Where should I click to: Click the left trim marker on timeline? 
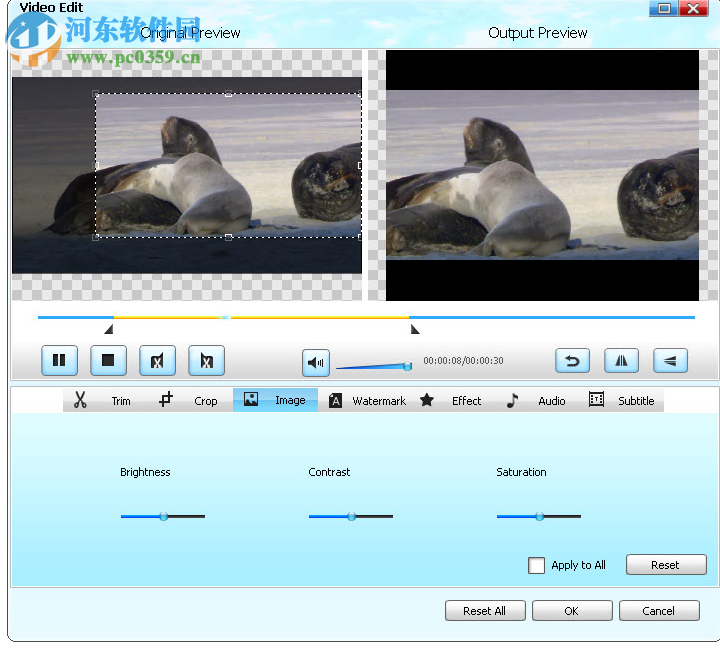pos(109,329)
